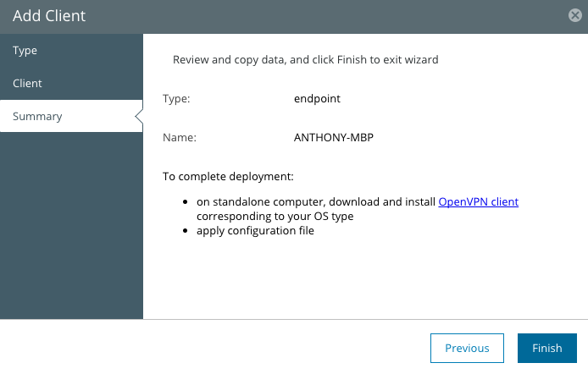
Task: Click the 'corresponding to your OS type' line
Action: coord(275,217)
